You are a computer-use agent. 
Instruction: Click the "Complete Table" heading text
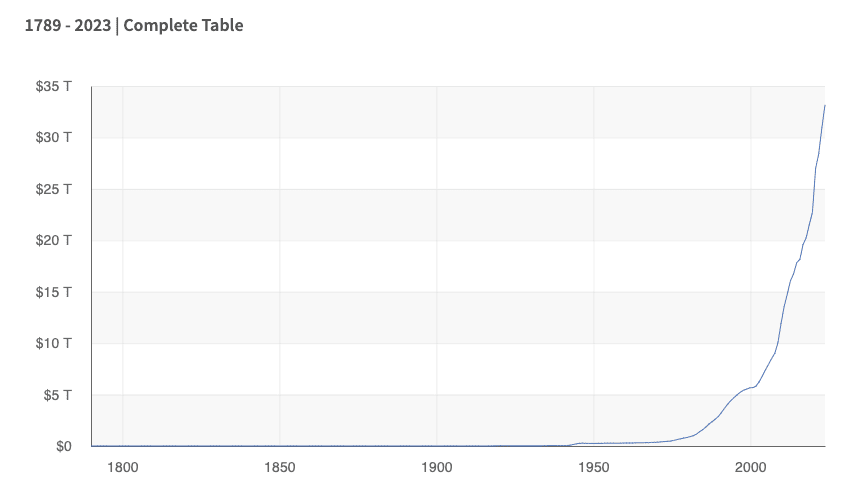point(183,25)
